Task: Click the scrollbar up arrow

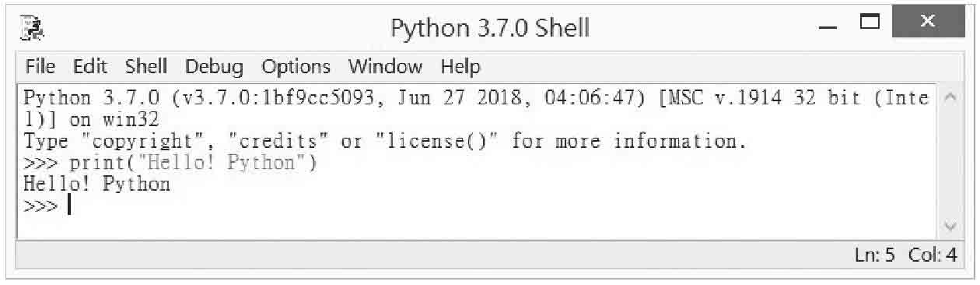Action: (949, 97)
